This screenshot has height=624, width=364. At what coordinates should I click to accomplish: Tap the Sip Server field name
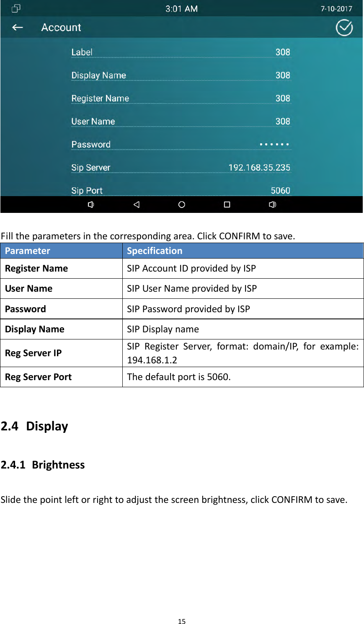pyautogui.click(x=90, y=168)
